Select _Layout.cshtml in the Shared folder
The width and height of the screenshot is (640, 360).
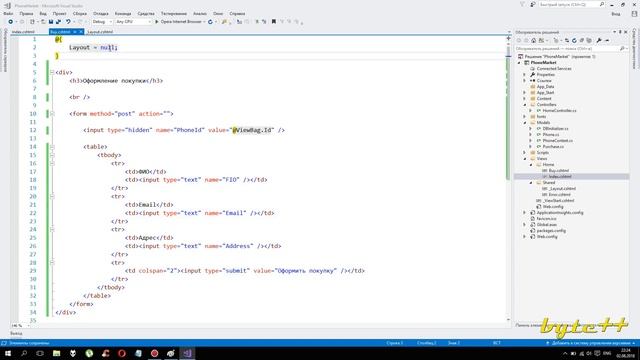click(x=562, y=189)
